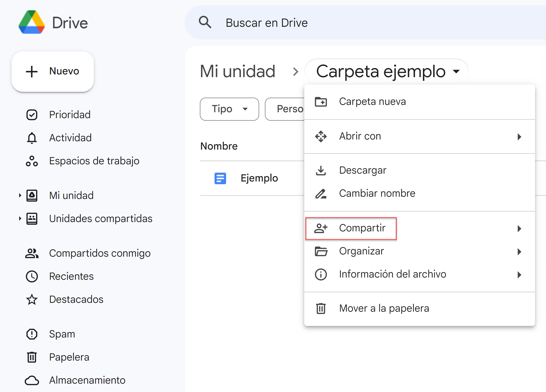
Task: Open Recientes clock icon
Action: click(32, 276)
